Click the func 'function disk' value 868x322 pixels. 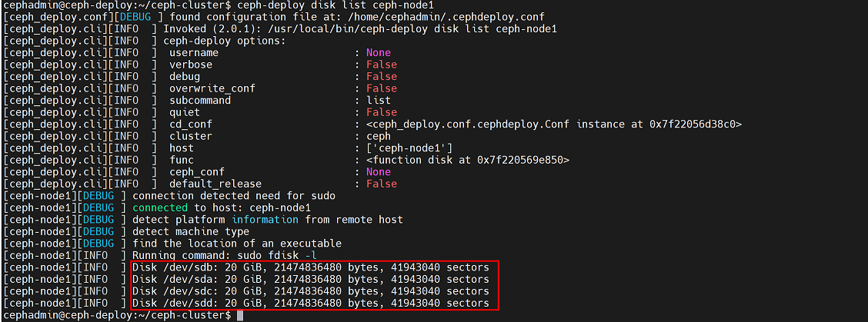point(467,160)
